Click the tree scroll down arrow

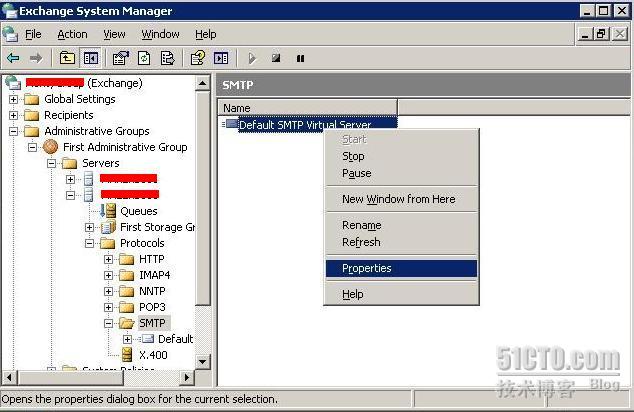(203, 361)
